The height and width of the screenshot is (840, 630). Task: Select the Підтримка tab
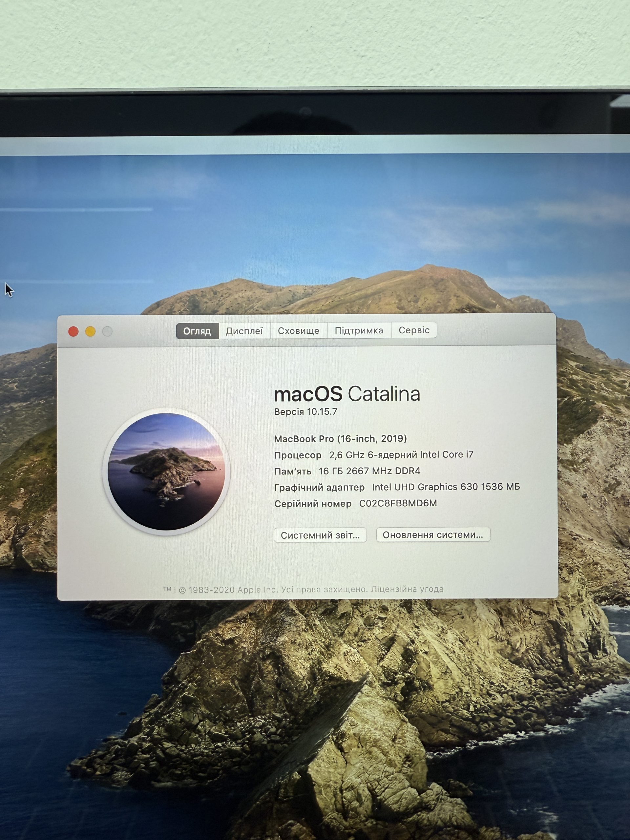[359, 330]
